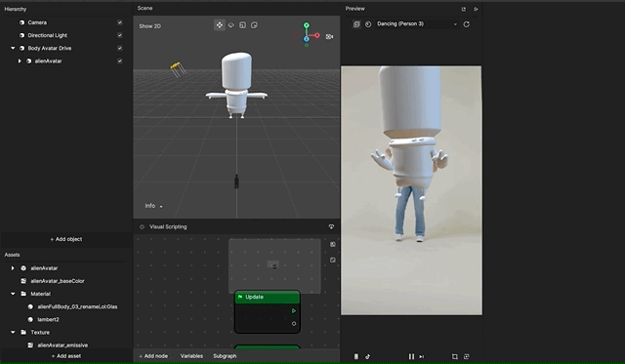Click the Update node execution output port
Viewport: 625px width, 364px height.
tap(294, 310)
